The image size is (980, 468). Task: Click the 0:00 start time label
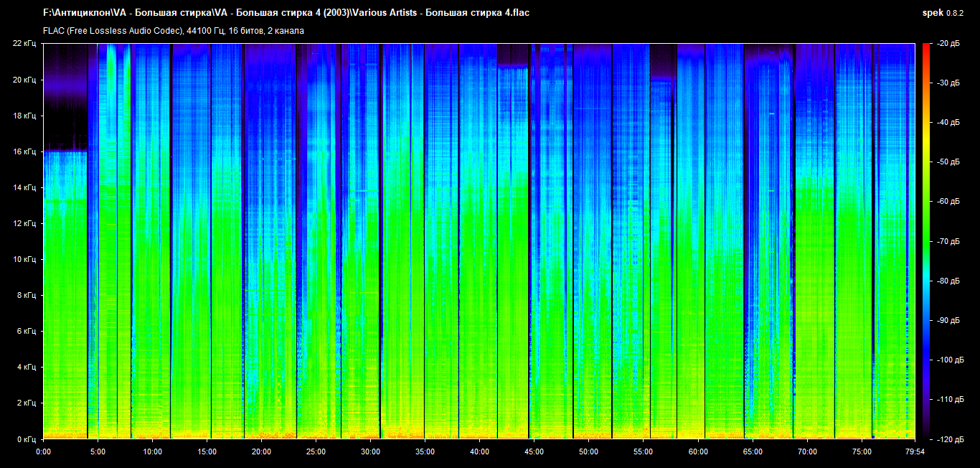[43, 451]
